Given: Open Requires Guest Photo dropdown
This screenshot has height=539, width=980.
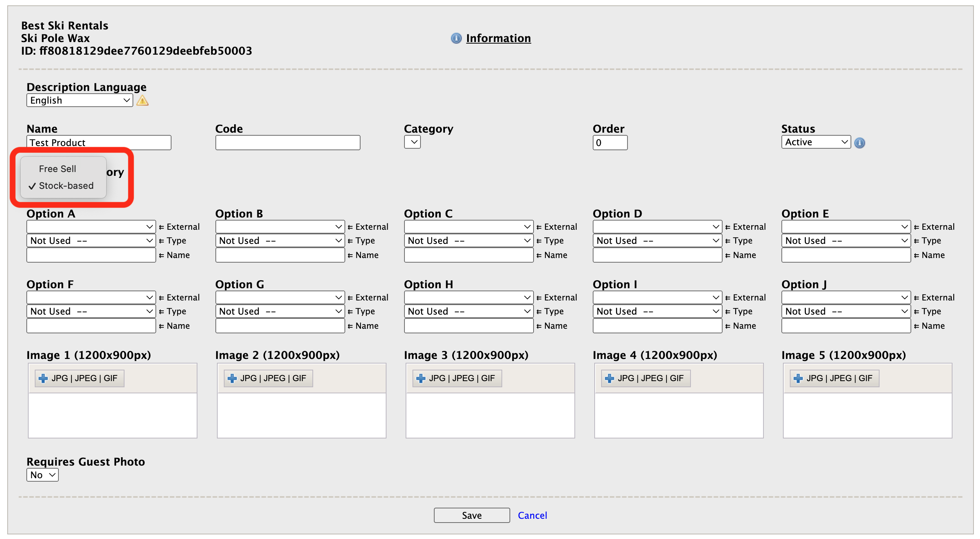Looking at the screenshot, I should (x=42, y=475).
